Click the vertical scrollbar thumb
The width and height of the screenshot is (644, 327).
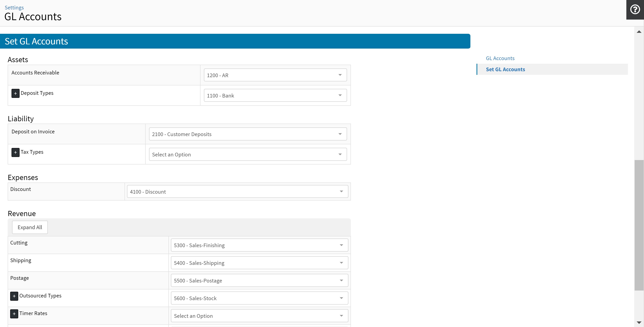coord(639,225)
